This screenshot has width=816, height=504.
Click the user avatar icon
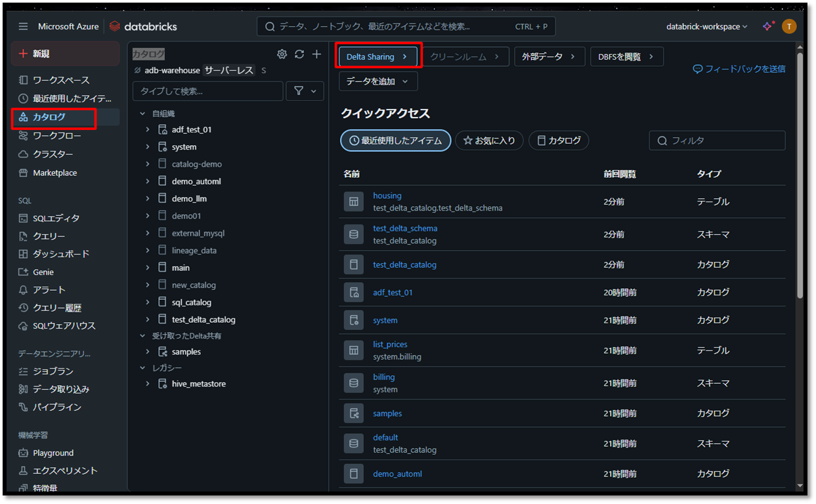point(789,26)
